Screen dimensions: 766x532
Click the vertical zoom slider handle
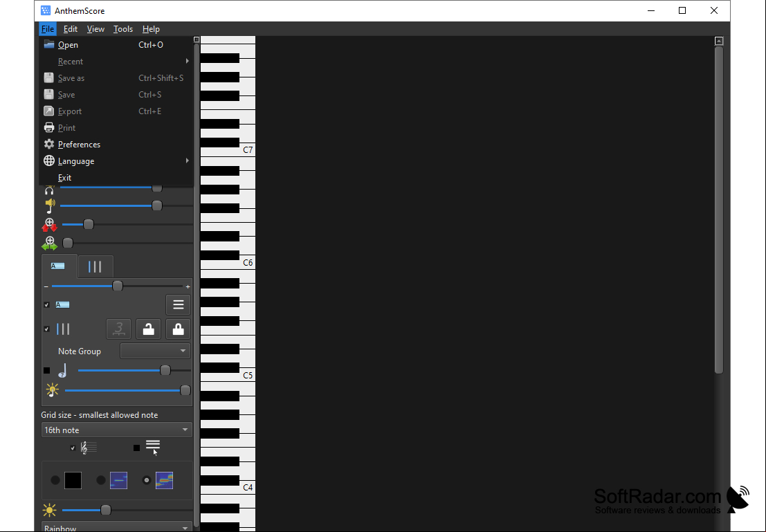coord(89,224)
